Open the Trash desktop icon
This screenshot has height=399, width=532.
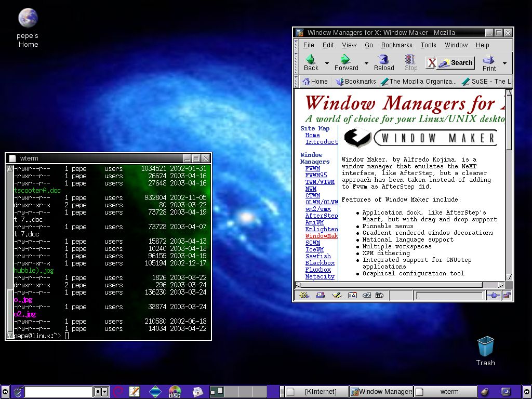486,351
